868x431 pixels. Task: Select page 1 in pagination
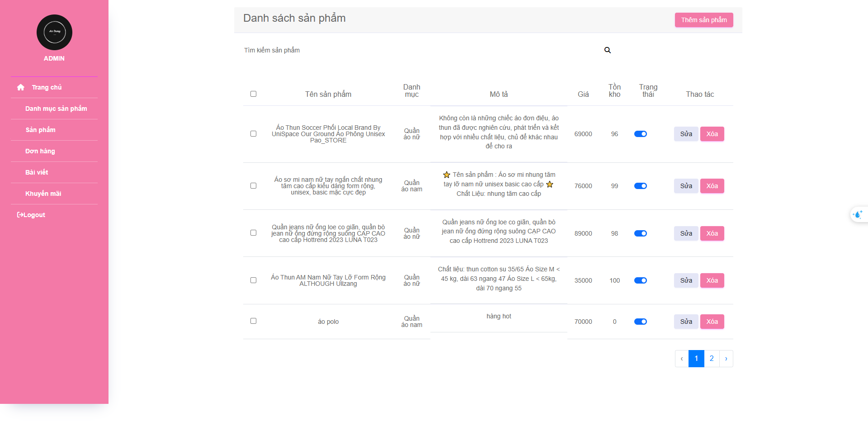pyautogui.click(x=696, y=359)
